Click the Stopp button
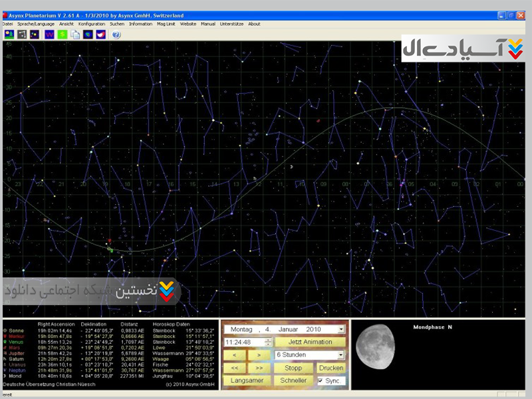 [293, 368]
